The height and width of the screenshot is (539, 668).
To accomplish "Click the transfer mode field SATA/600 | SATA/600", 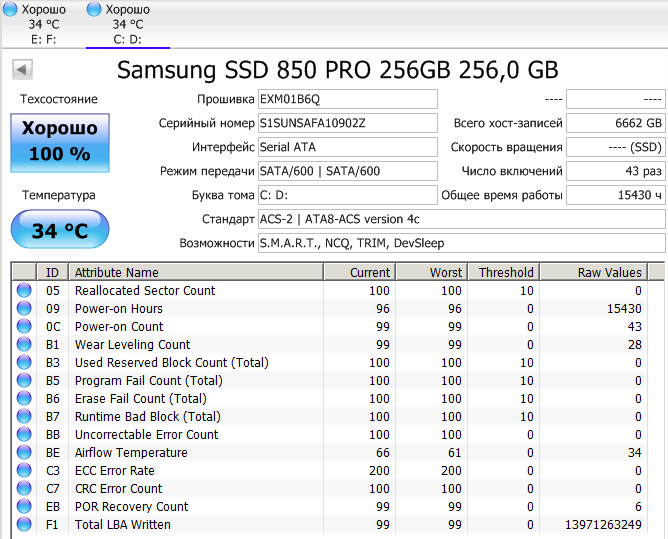I will (x=348, y=171).
